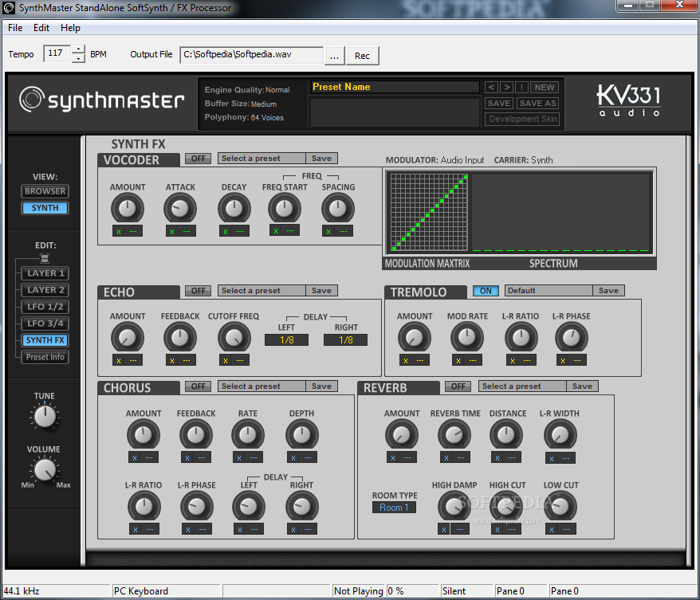700x600 pixels.
Task: Toggle the Chorus OFF switch
Action: (x=199, y=386)
